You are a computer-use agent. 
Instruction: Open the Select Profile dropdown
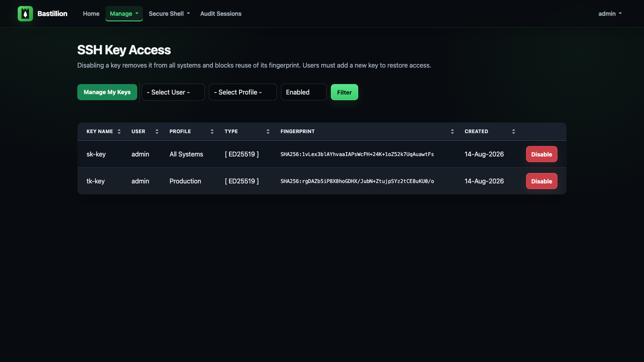(x=243, y=92)
